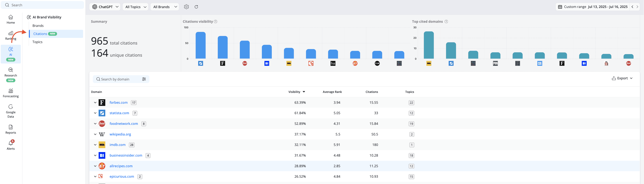Sort by the Citations column header

pos(372,92)
